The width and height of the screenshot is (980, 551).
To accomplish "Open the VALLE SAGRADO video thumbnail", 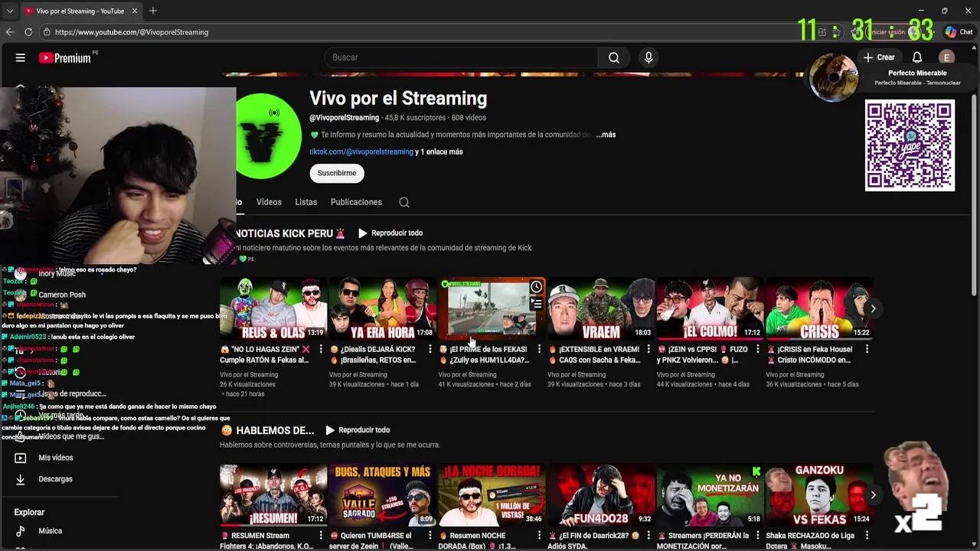I will (382, 495).
